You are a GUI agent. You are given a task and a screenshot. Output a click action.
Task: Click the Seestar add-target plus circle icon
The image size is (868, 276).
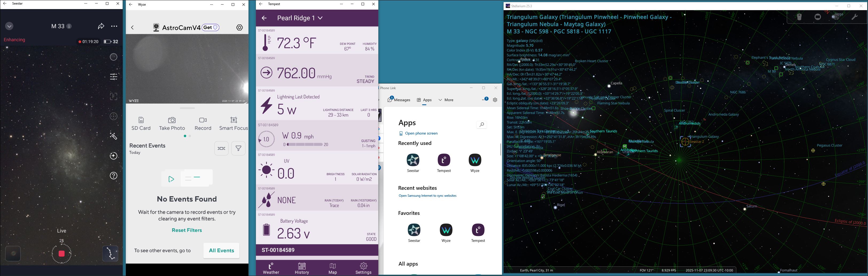(114, 156)
